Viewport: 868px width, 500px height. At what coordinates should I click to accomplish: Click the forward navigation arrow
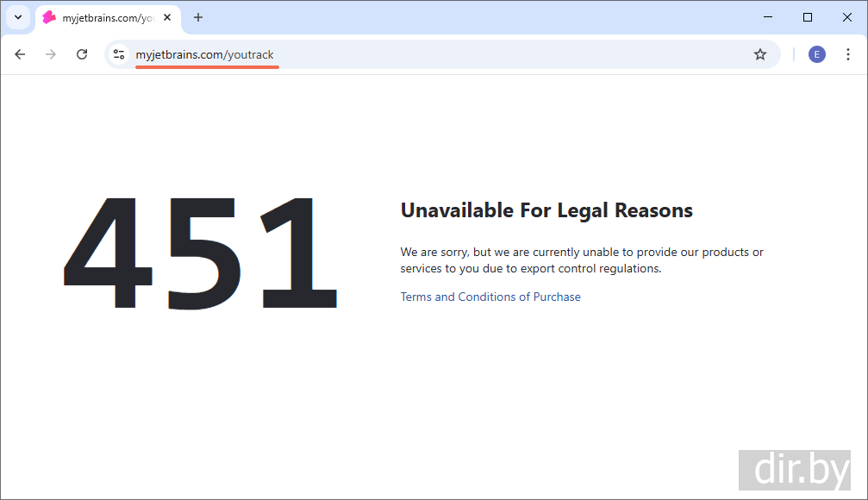click(51, 54)
